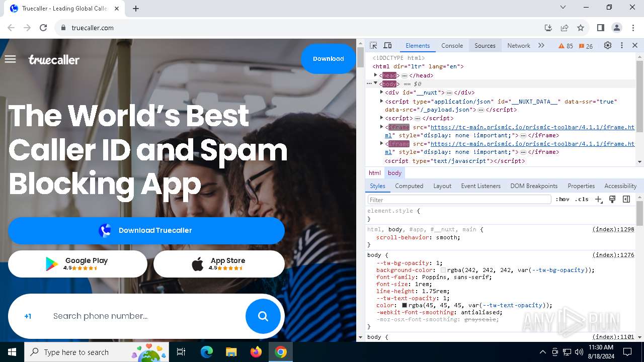The image size is (644, 362).
Task: Open DevTools customize three-dot menu
Action: point(622,45)
